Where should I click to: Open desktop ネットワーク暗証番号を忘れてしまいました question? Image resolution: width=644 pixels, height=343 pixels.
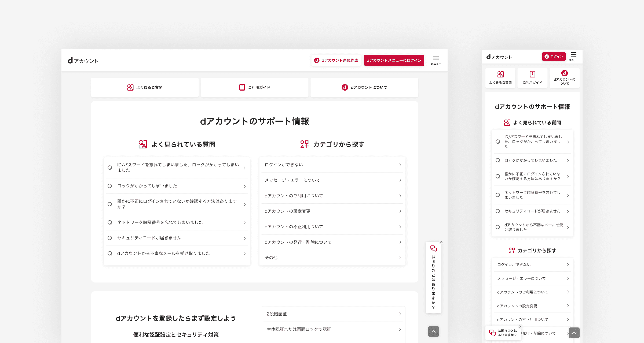coord(177,223)
